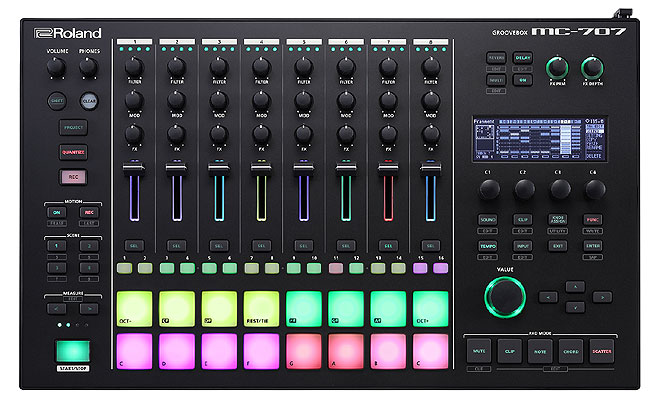Hit the red G note pad
Viewport: 660px width, 408px height.
tap(303, 351)
